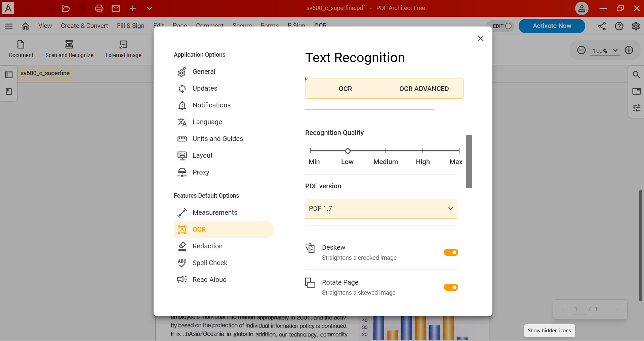Open the Spell Check settings
Viewport: 644px width, 341px height.
point(209,263)
